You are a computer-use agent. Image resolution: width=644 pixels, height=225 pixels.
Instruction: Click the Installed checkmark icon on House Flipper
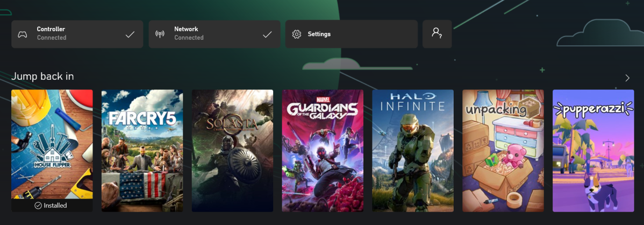[x=38, y=206]
